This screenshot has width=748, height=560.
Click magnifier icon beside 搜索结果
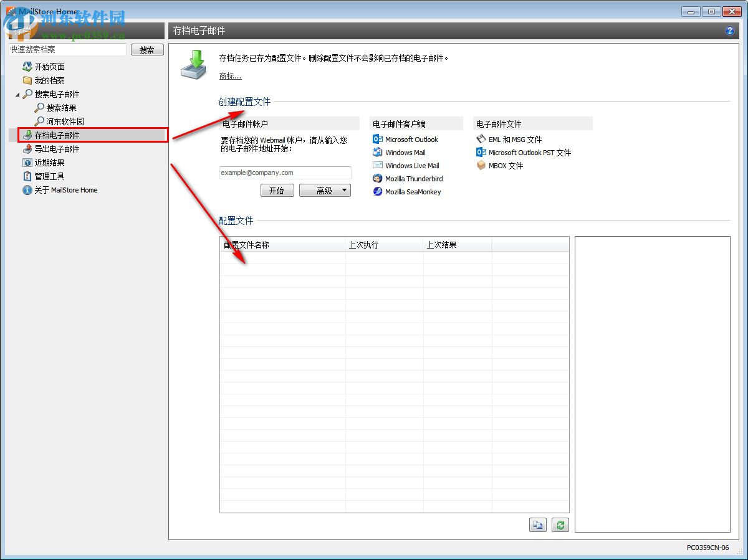39,108
